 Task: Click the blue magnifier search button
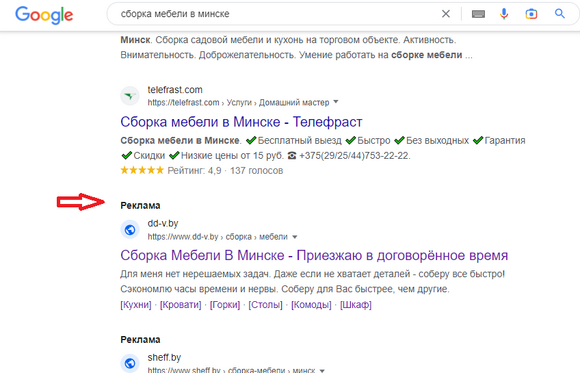click(560, 14)
